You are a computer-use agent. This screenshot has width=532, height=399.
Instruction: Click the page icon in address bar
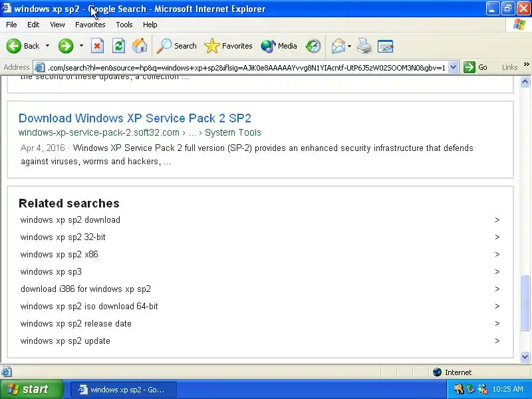(x=40, y=67)
